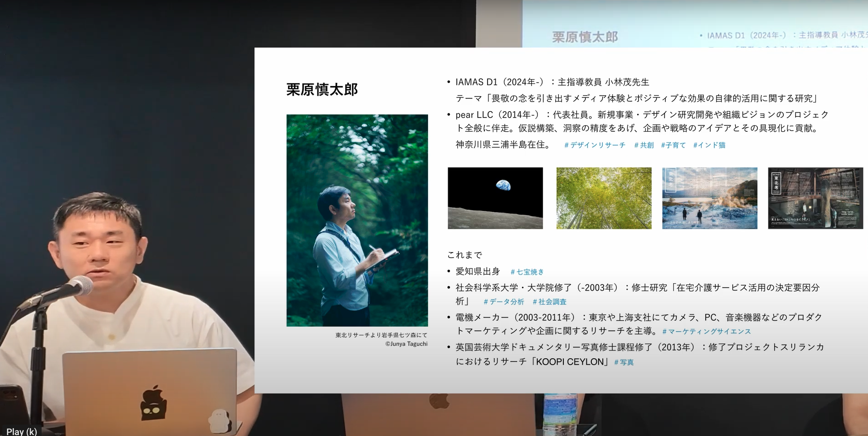The height and width of the screenshot is (436, 868).
Task: Open the Earthrise moon photo thumbnail
Action: tap(495, 198)
